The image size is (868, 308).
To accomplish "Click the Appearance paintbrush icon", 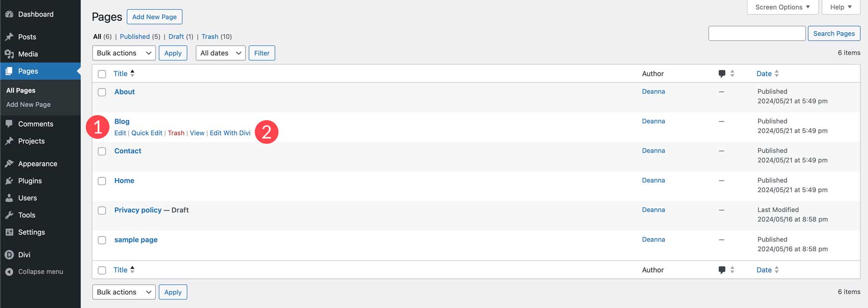I will [9, 164].
